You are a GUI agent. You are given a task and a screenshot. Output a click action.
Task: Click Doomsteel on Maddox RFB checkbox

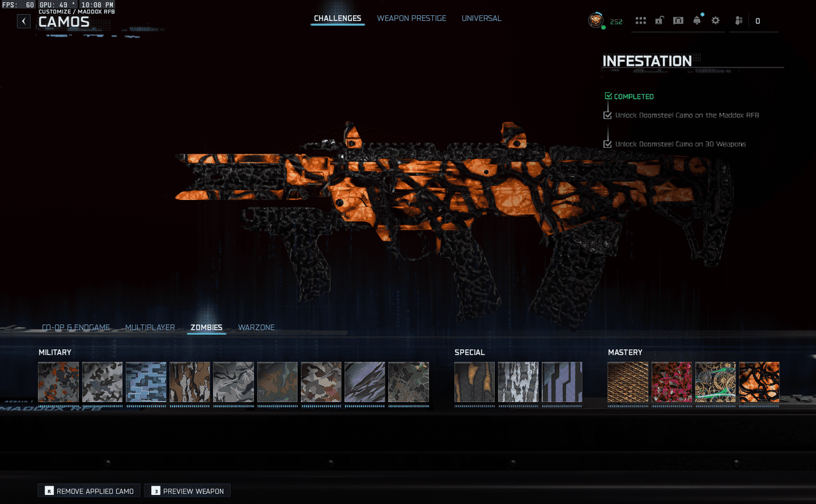click(x=608, y=115)
